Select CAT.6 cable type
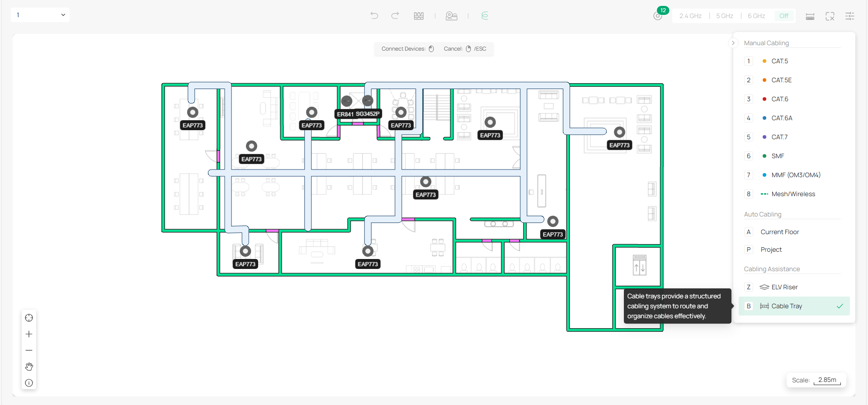 pos(779,99)
